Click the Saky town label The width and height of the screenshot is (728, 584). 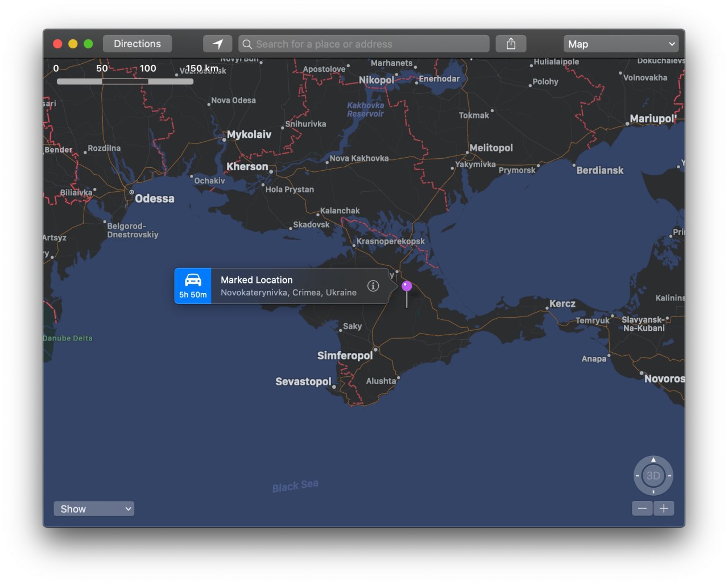click(353, 326)
